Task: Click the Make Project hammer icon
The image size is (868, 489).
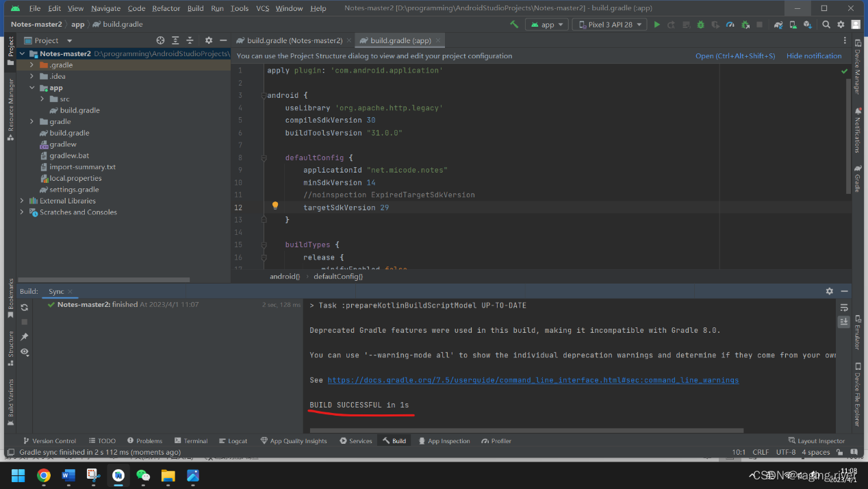Action: point(514,24)
